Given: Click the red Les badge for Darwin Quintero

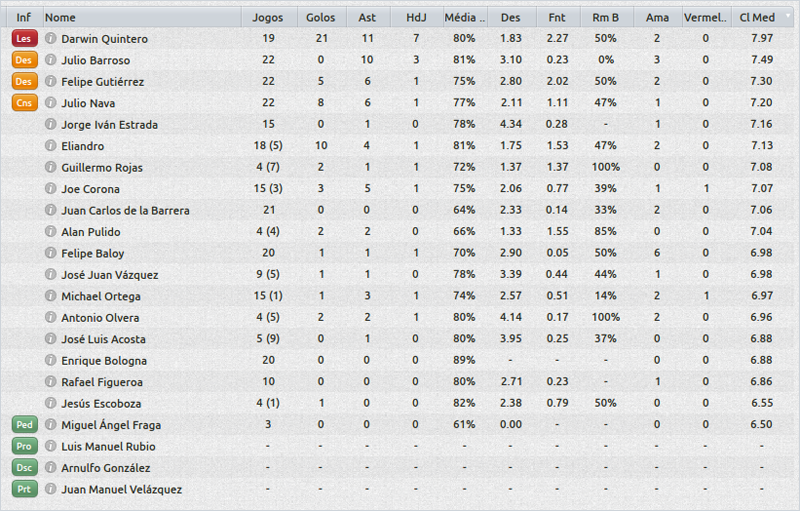Looking at the screenshot, I should (x=23, y=38).
